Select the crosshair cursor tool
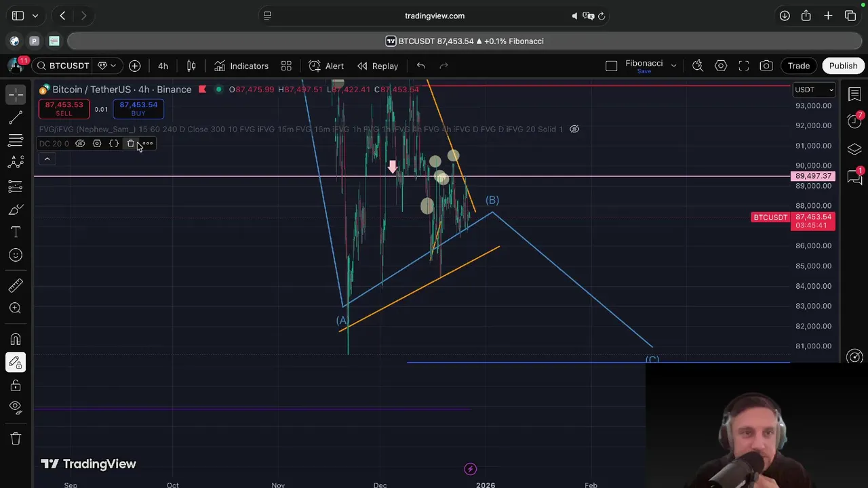The height and width of the screenshot is (488, 868). click(x=16, y=94)
